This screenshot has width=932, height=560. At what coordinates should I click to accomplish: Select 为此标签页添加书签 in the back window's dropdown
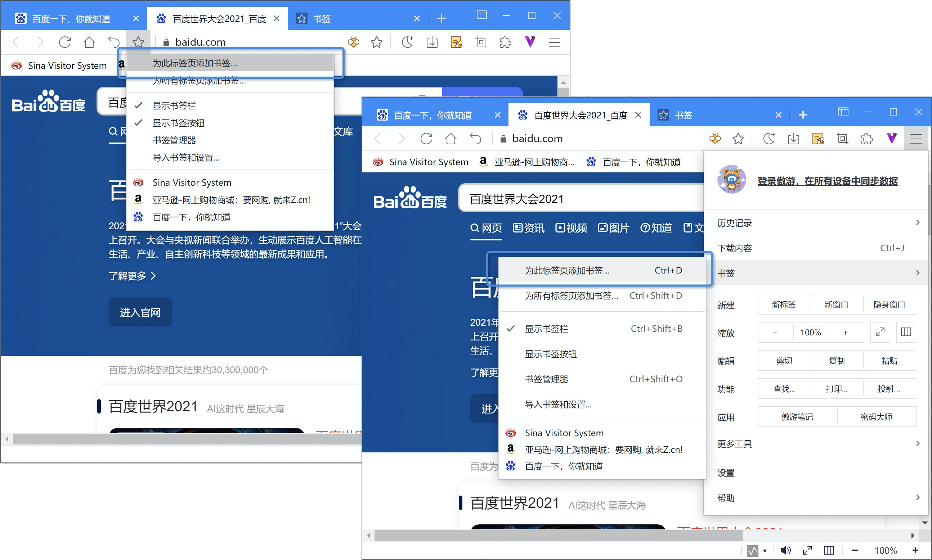pos(230,63)
